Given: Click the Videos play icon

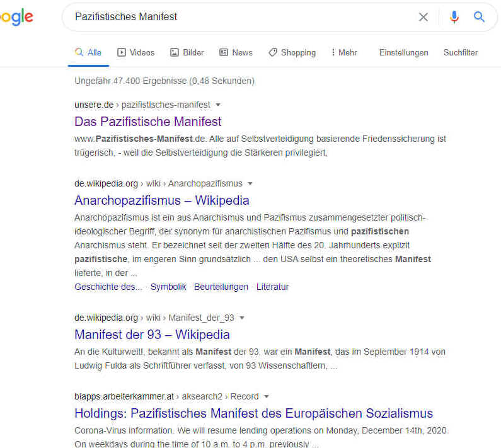Looking at the screenshot, I should (x=122, y=52).
